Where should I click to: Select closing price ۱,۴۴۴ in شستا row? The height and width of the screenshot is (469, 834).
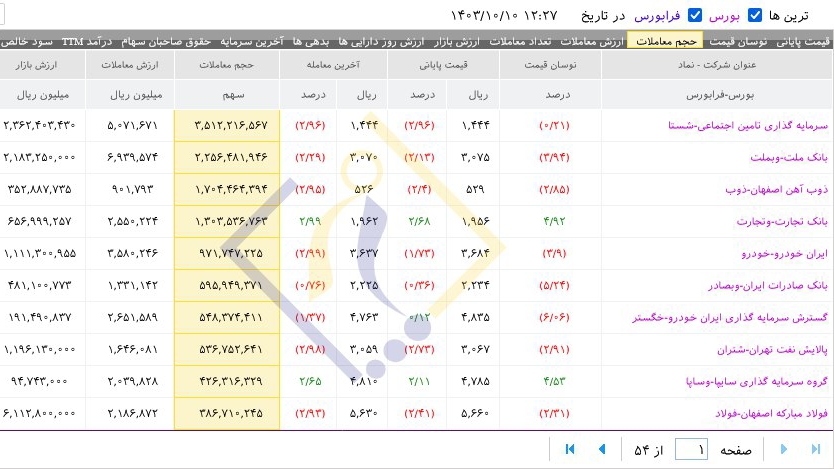[x=476, y=125]
